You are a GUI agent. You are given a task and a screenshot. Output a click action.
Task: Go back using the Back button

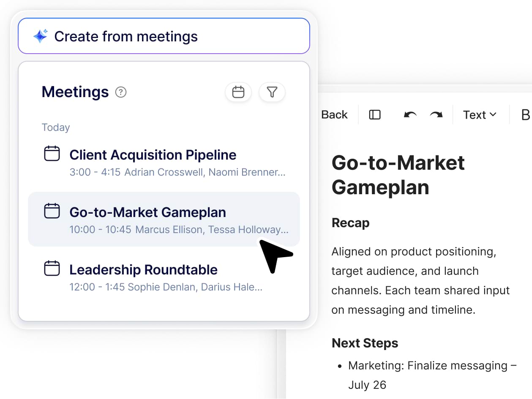pos(334,115)
